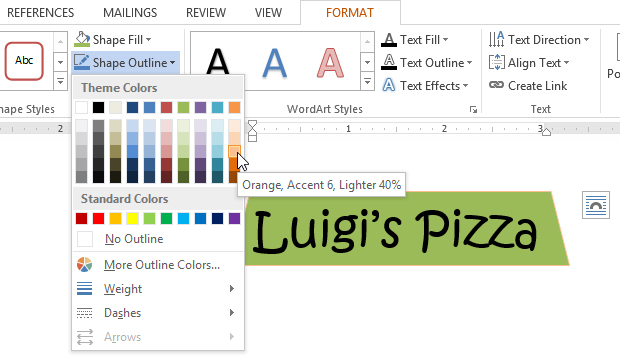Pick the black theme color swatch
This screenshot has height=362, width=620.
point(98,107)
